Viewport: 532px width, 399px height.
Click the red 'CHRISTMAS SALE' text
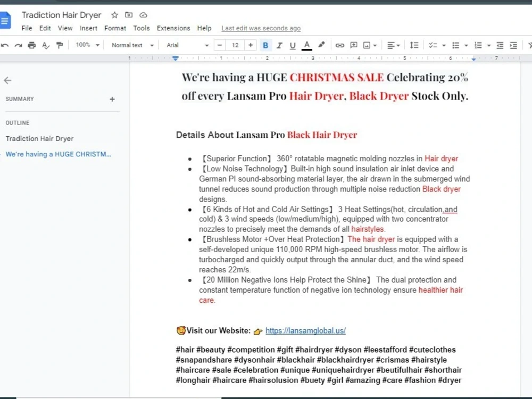[337, 77]
